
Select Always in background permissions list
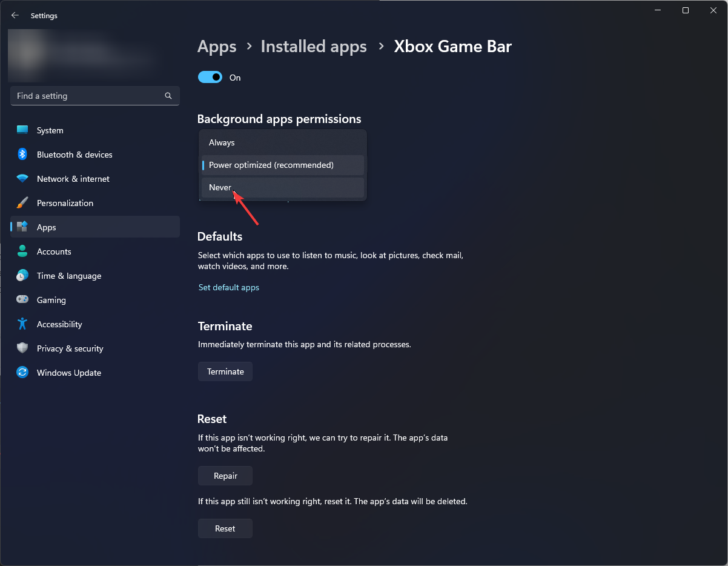(x=282, y=142)
